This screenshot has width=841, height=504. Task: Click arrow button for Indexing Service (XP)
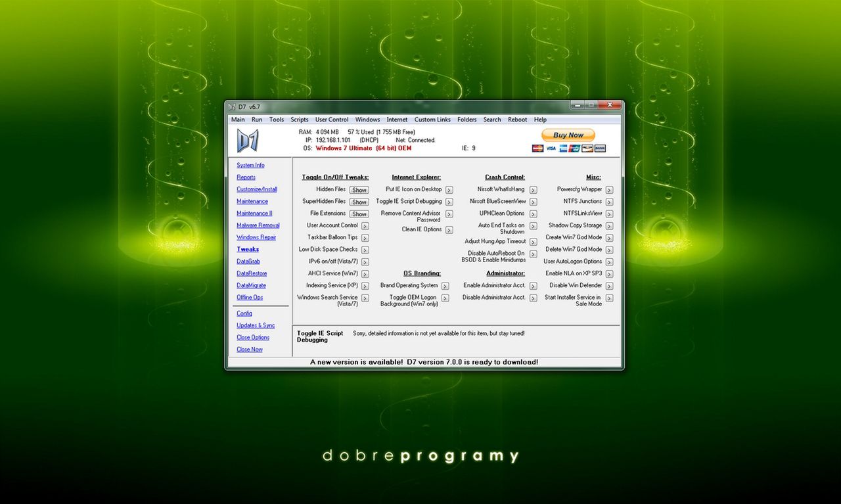tap(365, 286)
